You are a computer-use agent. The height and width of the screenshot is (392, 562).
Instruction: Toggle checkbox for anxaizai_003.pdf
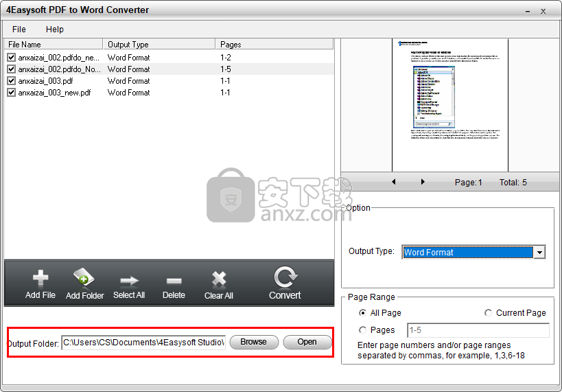(x=12, y=81)
